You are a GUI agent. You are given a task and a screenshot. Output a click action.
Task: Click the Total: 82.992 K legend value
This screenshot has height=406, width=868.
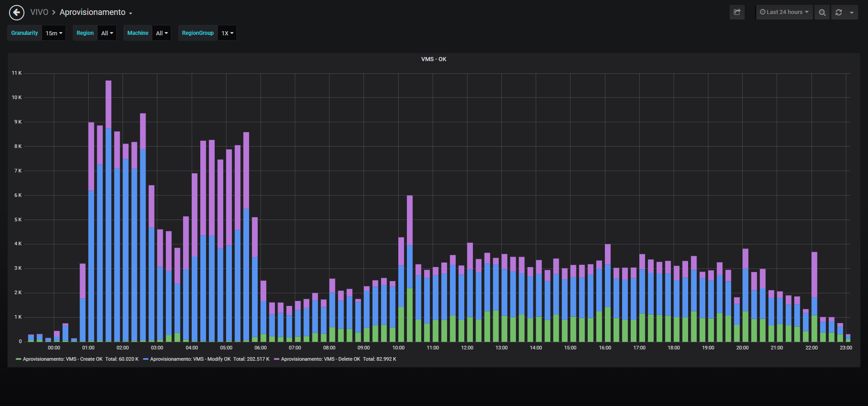pos(380,359)
